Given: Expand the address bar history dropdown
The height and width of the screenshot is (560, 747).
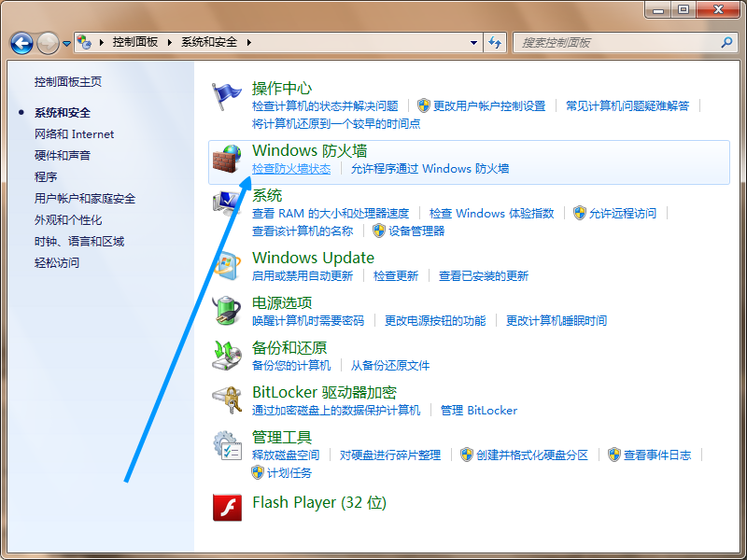Looking at the screenshot, I should click(473, 43).
